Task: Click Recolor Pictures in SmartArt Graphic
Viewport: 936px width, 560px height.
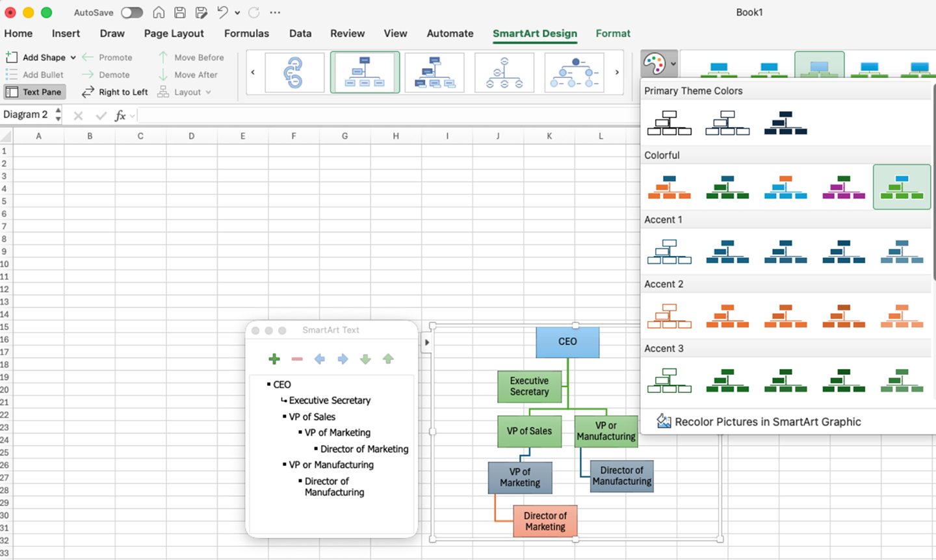Action: pos(759,422)
